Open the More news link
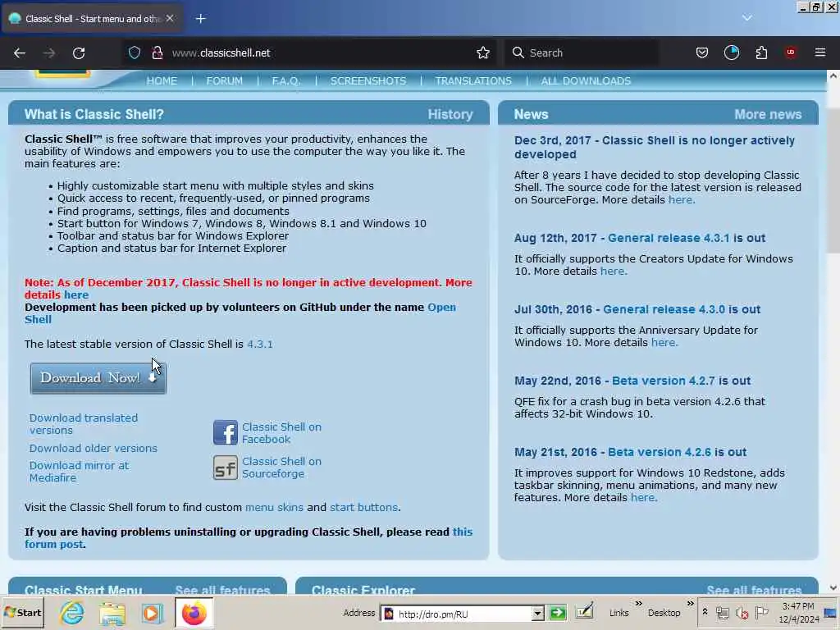 pos(768,114)
